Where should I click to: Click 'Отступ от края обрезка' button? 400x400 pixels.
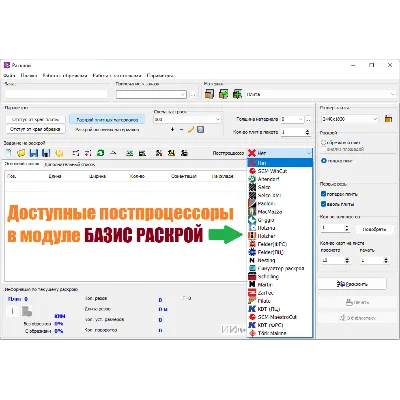[35, 129]
